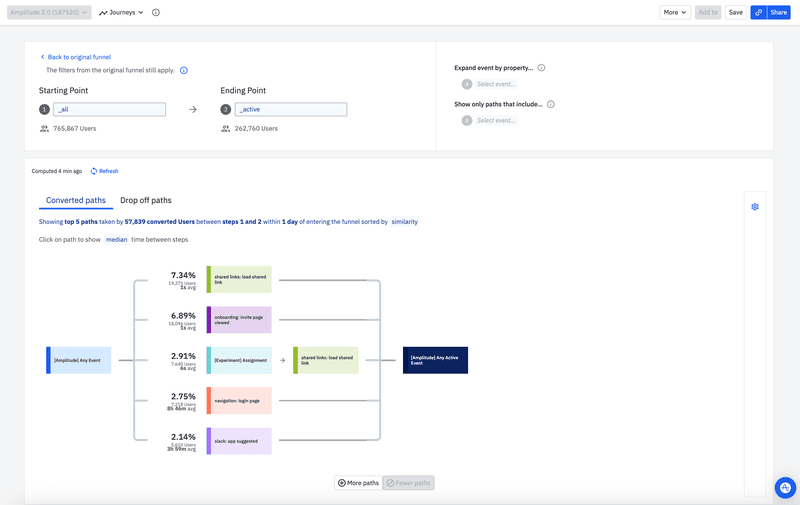Click the copy link icon button
The width and height of the screenshot is (800, 505).
click(x=758, y=13)
